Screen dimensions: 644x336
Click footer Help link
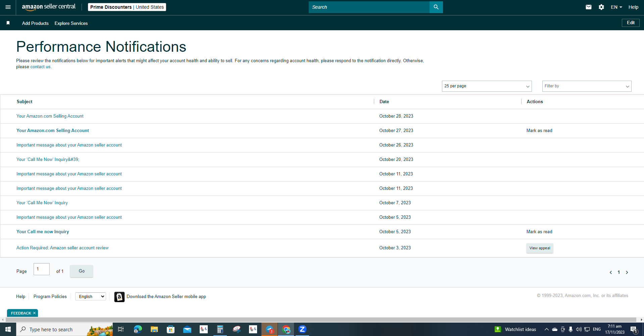pos(20,296)
